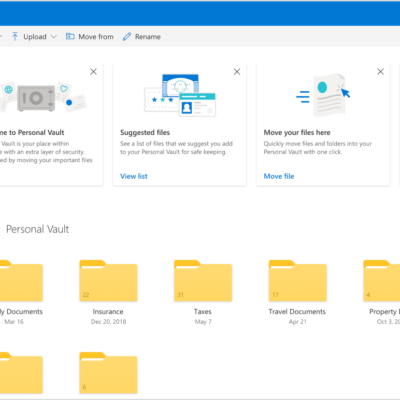
Task: Open the Property folder icon
Action: [382, 281]
